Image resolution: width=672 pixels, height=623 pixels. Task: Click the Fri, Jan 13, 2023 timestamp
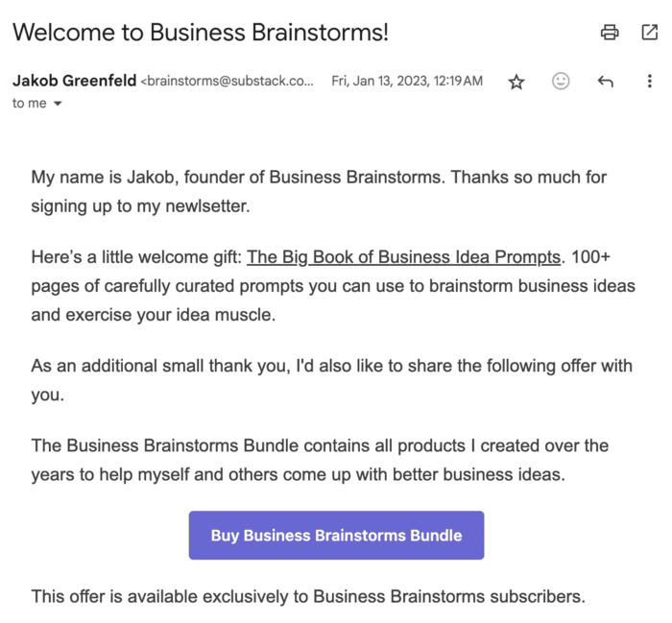coord(407,81)
